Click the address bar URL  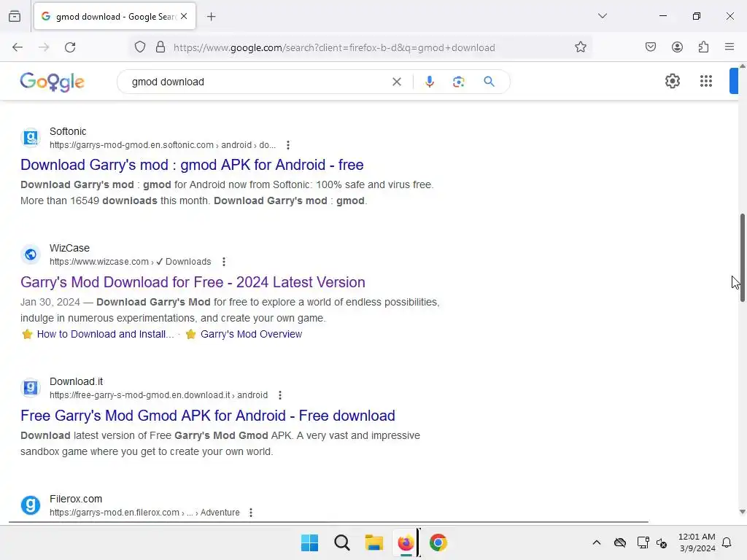pos(334,47)
